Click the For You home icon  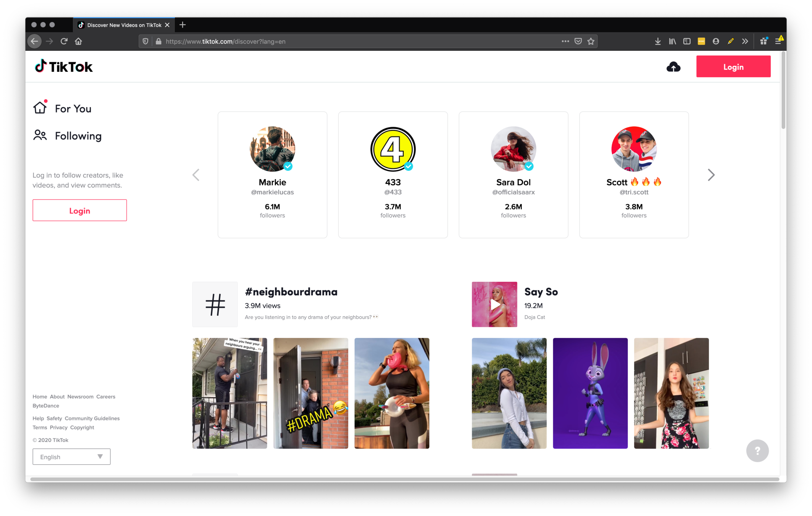pyautogui.click(x=40, y=108)
